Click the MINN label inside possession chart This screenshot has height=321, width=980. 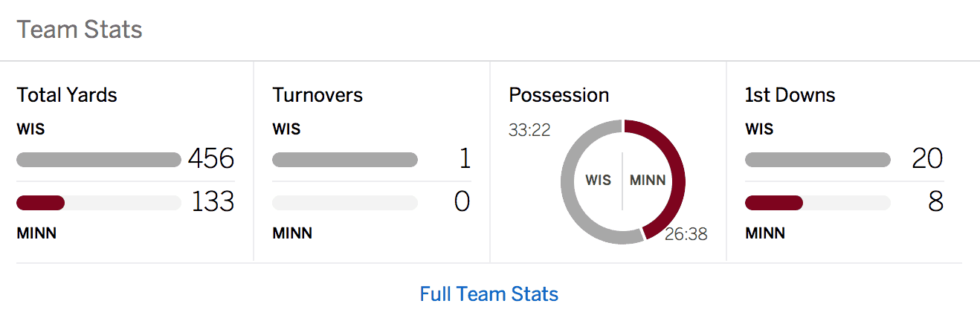click(648, 181)
